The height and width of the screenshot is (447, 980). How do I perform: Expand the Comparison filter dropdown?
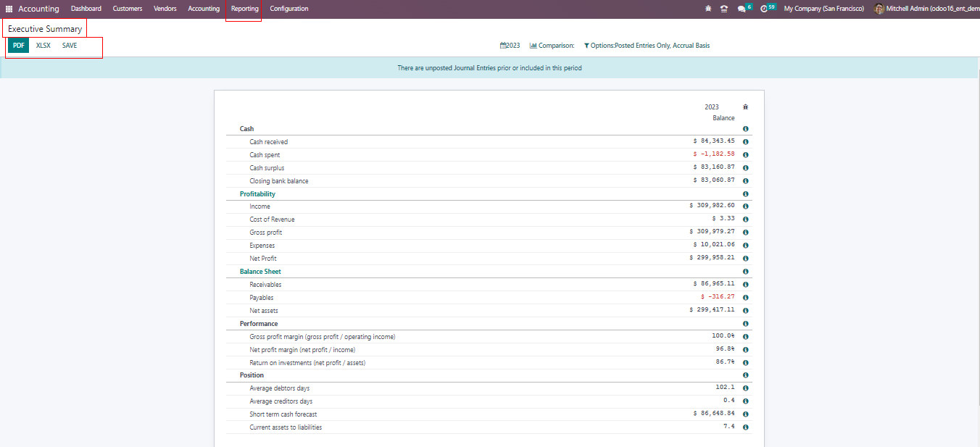(x=552, y=46)
